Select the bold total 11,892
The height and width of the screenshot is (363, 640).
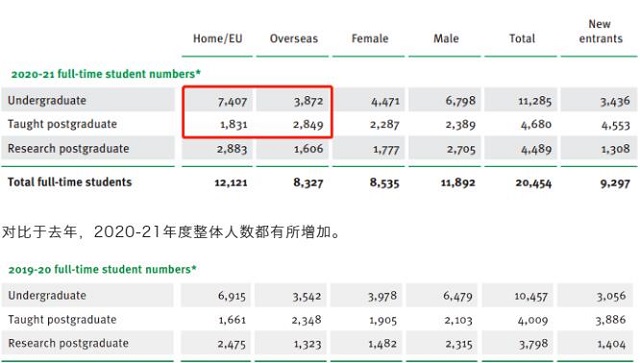pos(458,183)
